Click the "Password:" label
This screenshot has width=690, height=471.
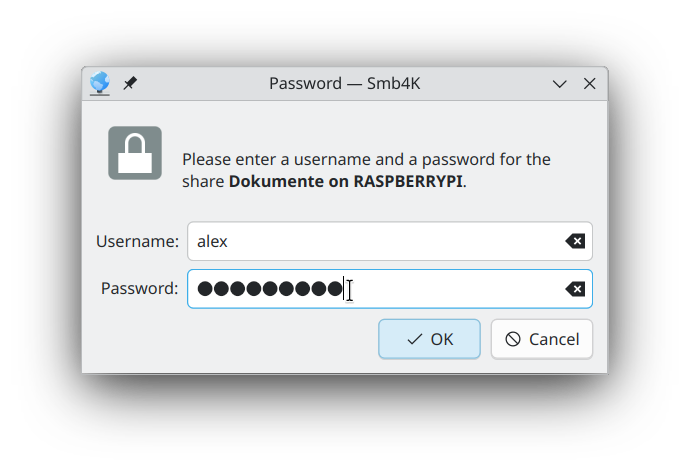140,289
